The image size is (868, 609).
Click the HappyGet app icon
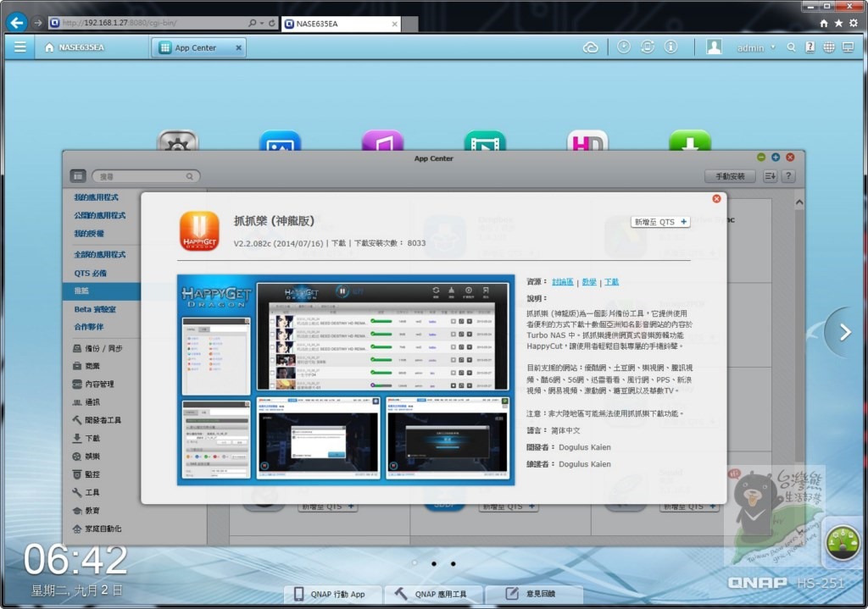click(x=199, y=230)
